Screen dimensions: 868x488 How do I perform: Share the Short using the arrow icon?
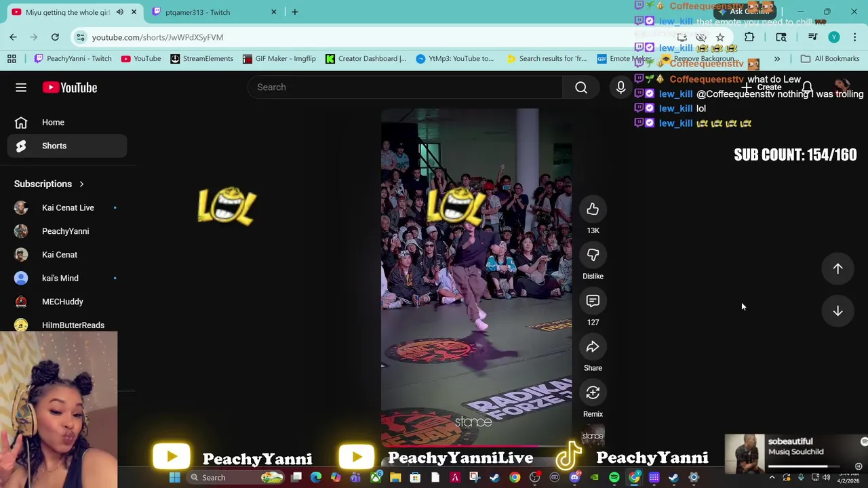[x=593, y=347]
